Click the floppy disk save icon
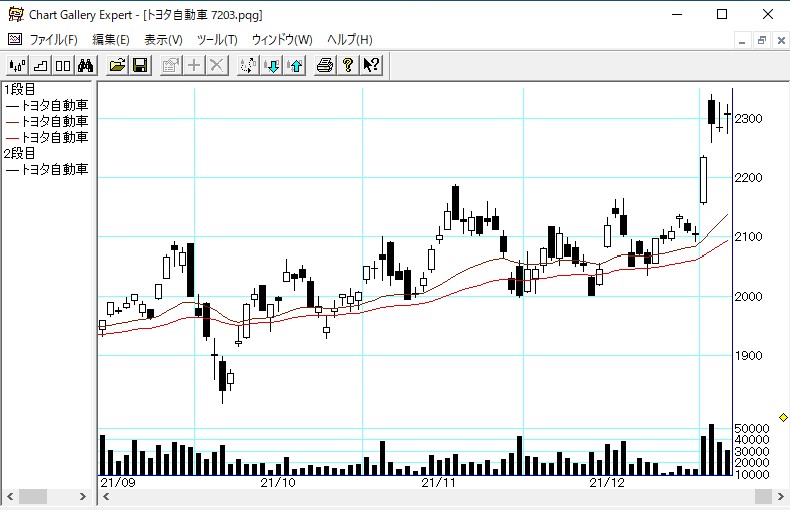Image resolution: width=790 pixels, height=510 pixels. [x=140, y=66]
